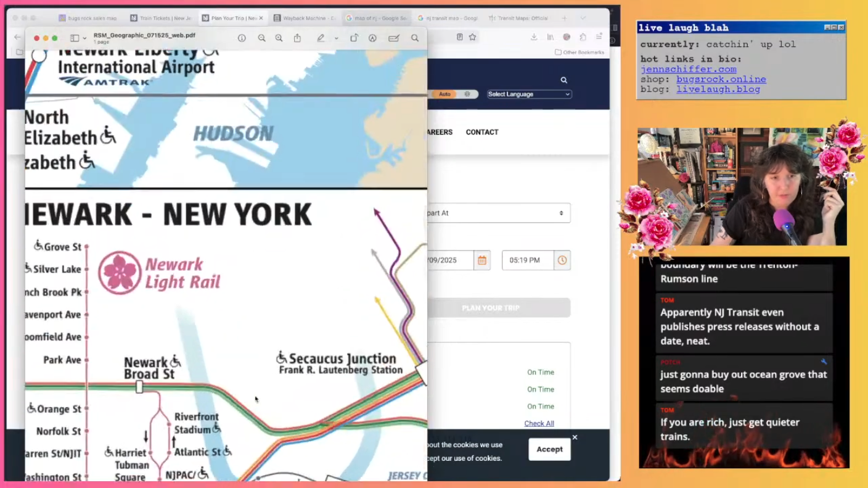Click the Check All link for train statuses
Viewport: 868px width, 488px height.
click(x=539, y=423)
